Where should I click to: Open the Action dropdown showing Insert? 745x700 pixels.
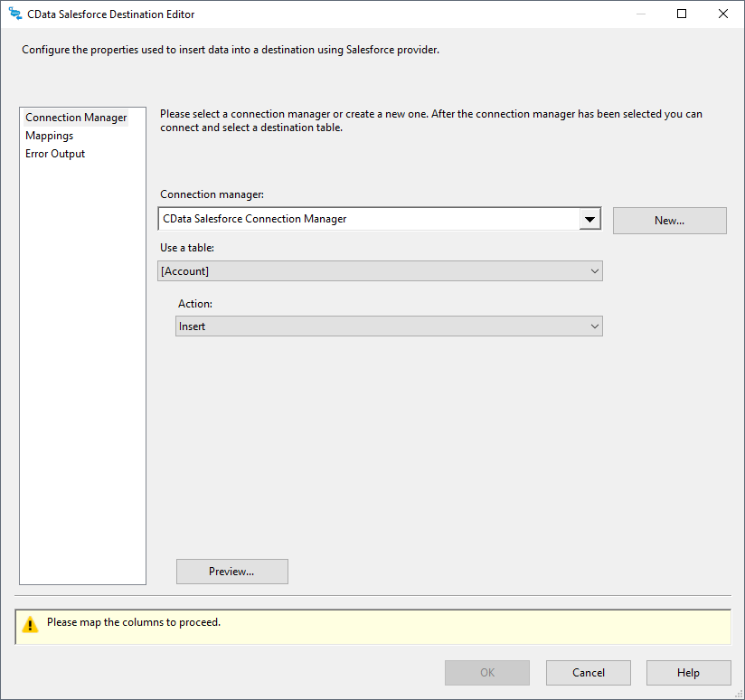(x=389, y=326)
